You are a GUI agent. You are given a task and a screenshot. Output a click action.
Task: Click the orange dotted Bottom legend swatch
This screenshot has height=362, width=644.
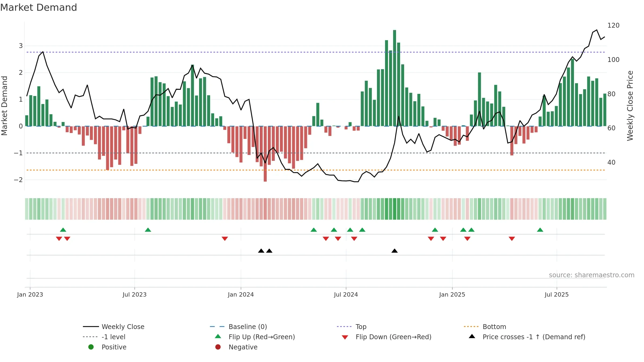471,327
